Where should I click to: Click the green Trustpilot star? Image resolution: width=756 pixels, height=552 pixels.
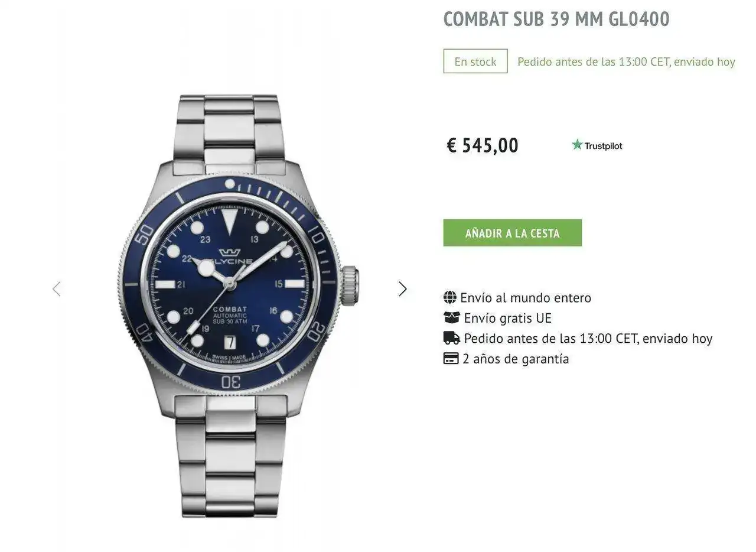[x=577, y=145]
